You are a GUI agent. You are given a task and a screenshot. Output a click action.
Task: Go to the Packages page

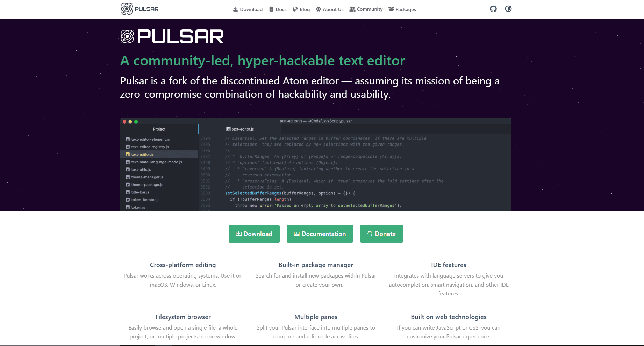pos(402,9)
